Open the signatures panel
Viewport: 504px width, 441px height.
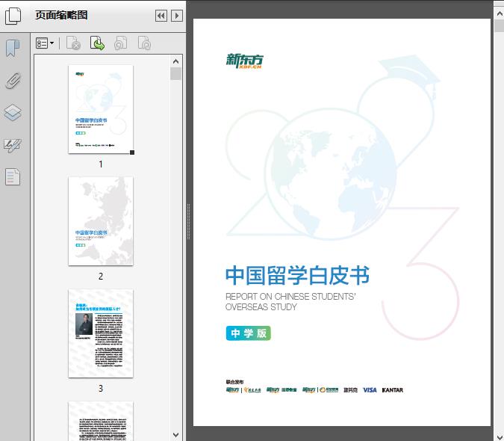click(x=13, y=145)
